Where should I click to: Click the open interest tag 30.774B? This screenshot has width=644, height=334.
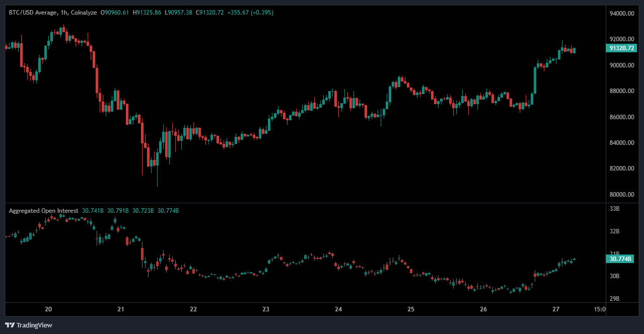pos(620,259)
